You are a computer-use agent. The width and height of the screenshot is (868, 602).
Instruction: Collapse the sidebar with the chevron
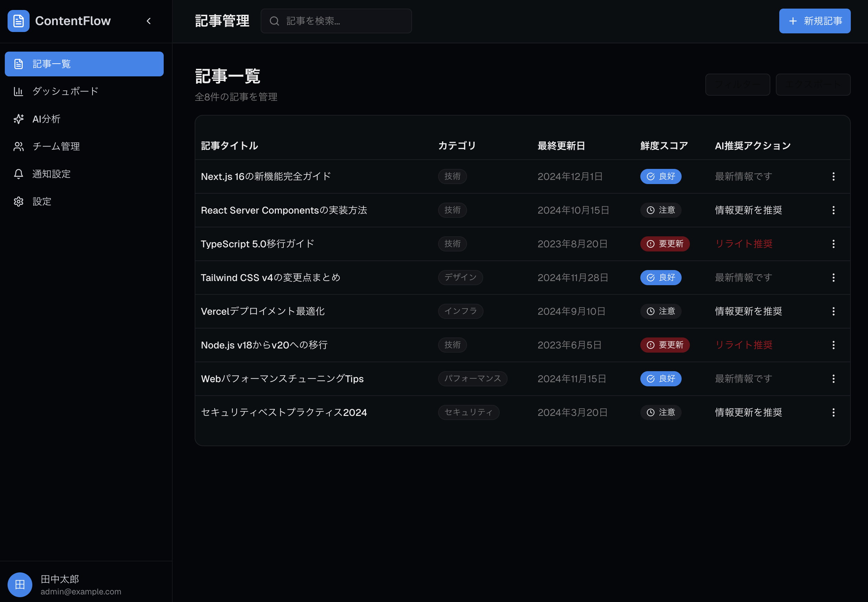149,21
